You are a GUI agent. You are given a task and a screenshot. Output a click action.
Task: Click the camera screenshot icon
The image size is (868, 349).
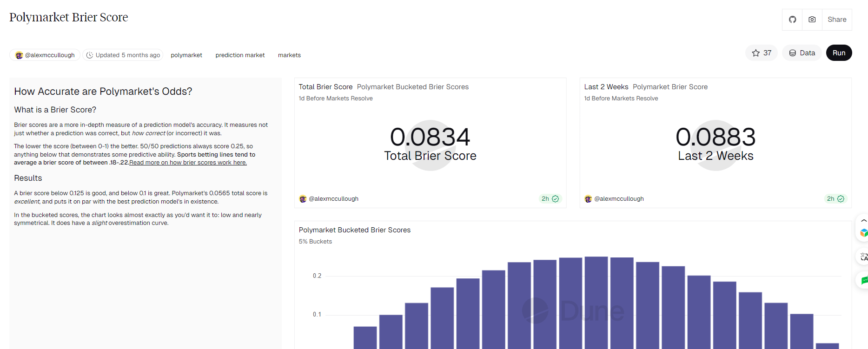click(x=812, y=20)
